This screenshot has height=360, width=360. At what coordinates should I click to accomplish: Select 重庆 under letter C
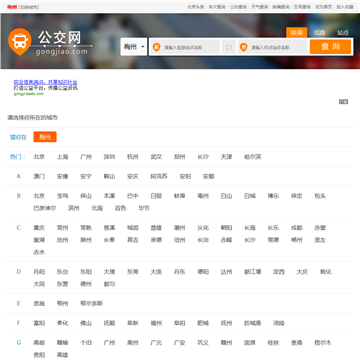39,228
